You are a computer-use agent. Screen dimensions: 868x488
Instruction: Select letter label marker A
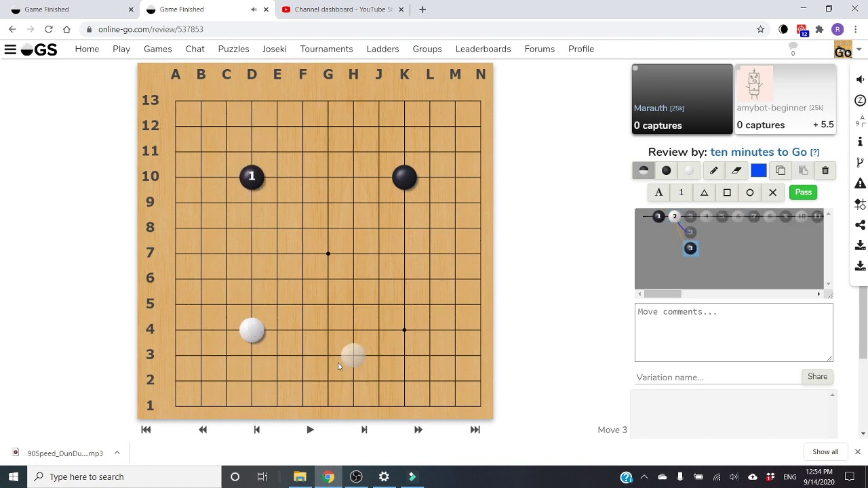click(x=658, y=192)
